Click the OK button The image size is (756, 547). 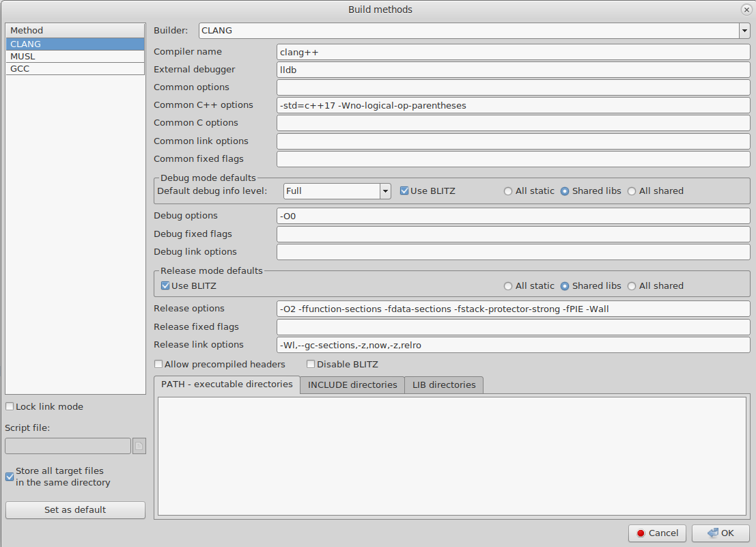point(720,533)
